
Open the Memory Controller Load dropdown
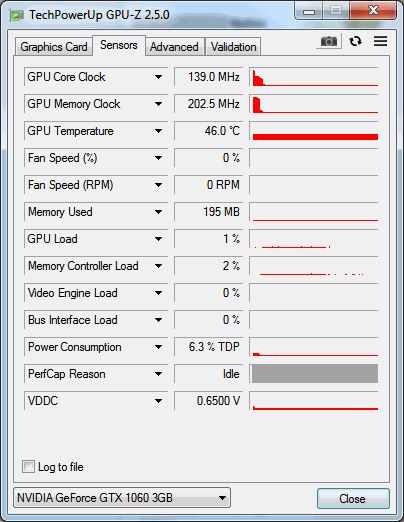pos(159,266)
